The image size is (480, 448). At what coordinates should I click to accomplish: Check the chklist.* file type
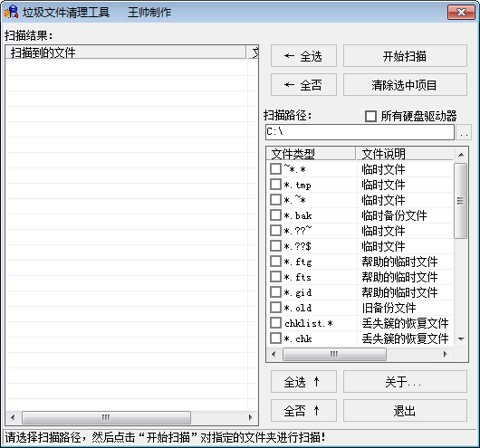275,322
